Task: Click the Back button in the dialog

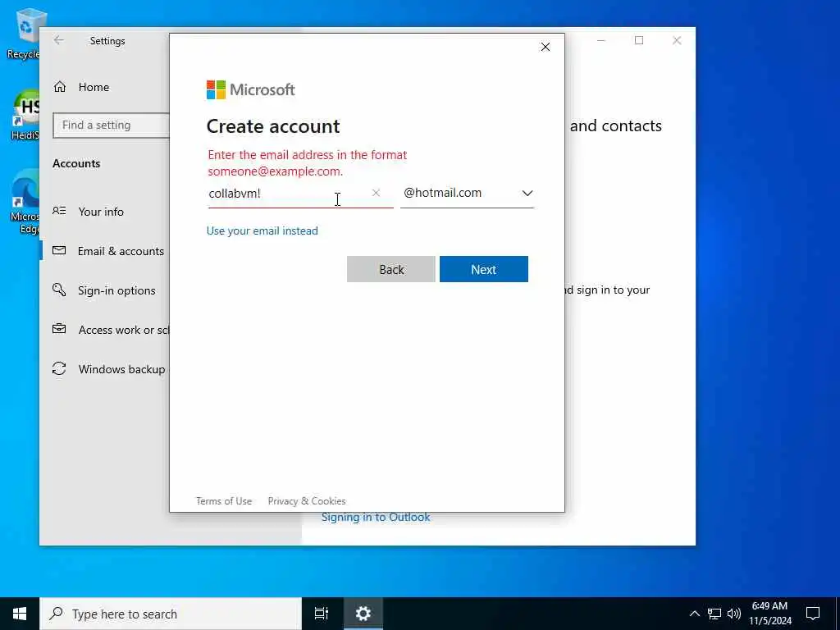Action: click(391, 269)
